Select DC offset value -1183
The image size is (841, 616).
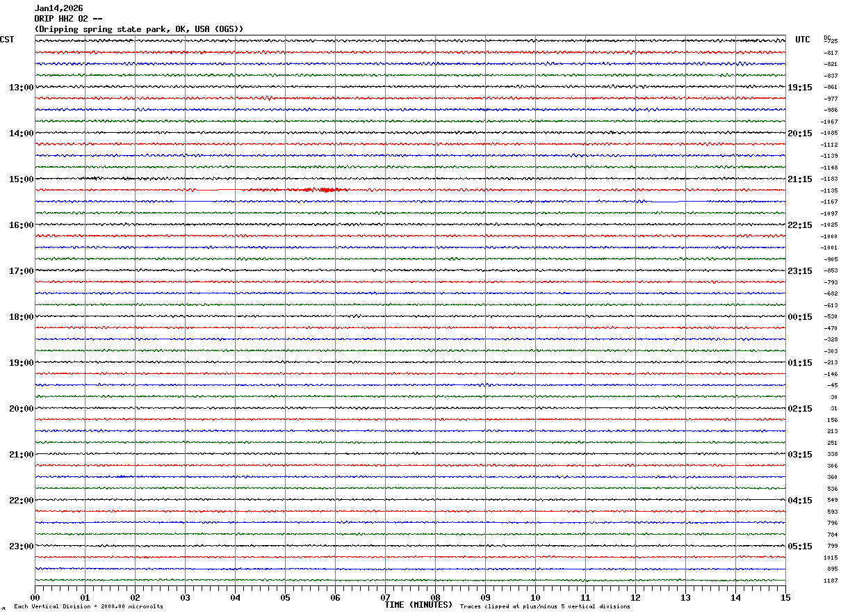point(829,179)
